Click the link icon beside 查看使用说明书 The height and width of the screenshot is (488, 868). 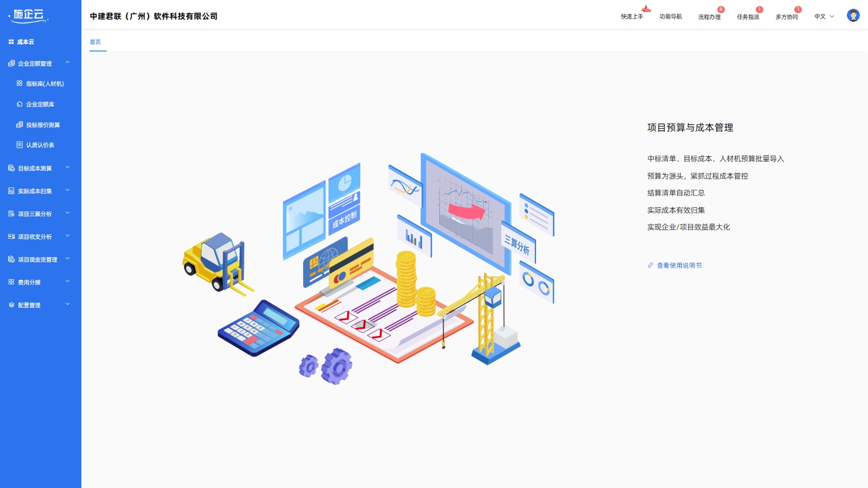coord(650,265)
